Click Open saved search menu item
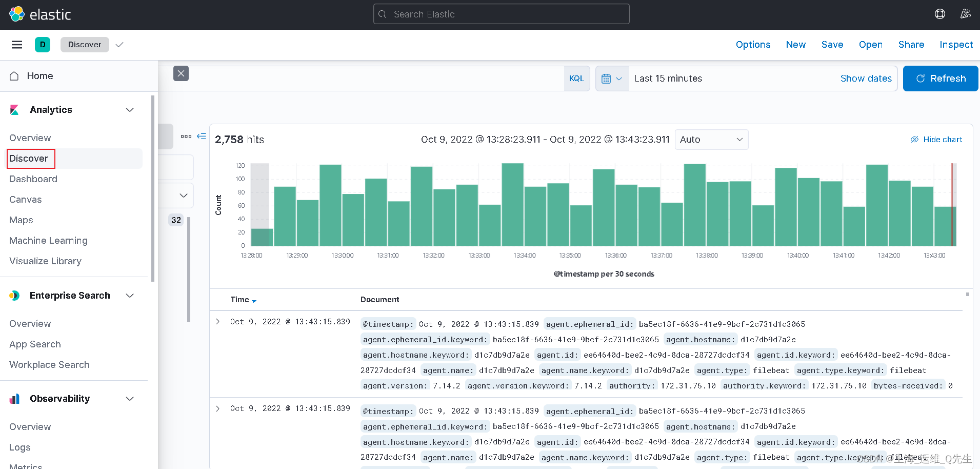This screenshot has height=469, width=980. [870, 45]
